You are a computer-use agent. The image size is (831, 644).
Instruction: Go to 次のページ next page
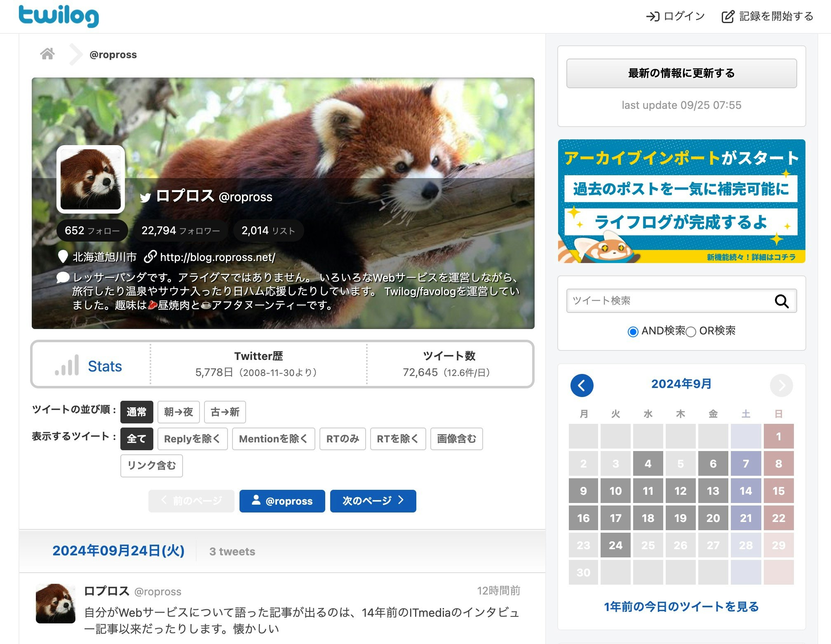[373, 501]
